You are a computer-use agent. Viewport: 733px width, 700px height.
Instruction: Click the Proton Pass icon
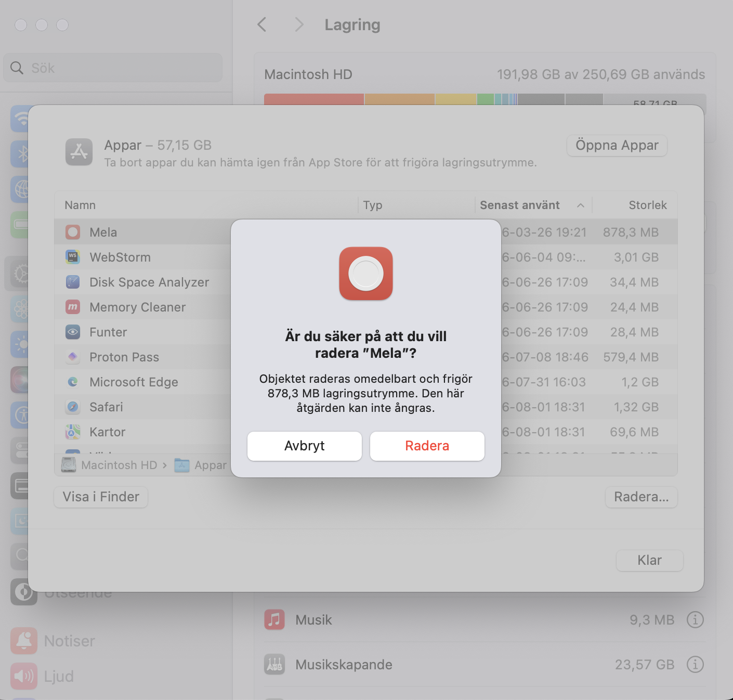[x=73, y=357]
